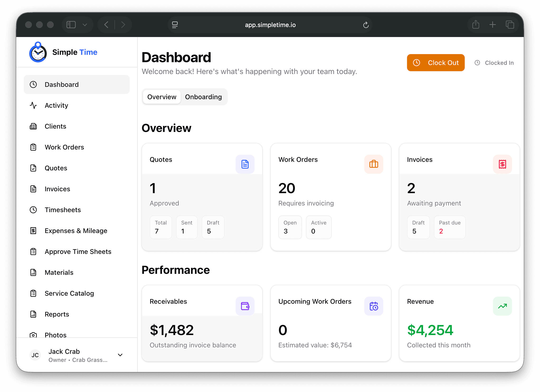Screen dimensions: 540x392
Task: Open the Quotes Total 7 stat box
Action: pos(161,228)
